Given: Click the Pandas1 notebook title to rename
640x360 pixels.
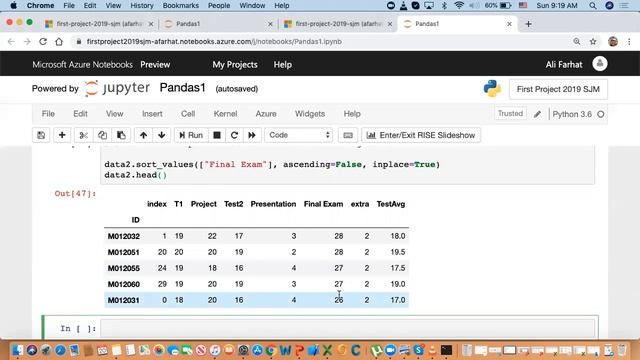Looking at the screenshot, I should 182,88.
